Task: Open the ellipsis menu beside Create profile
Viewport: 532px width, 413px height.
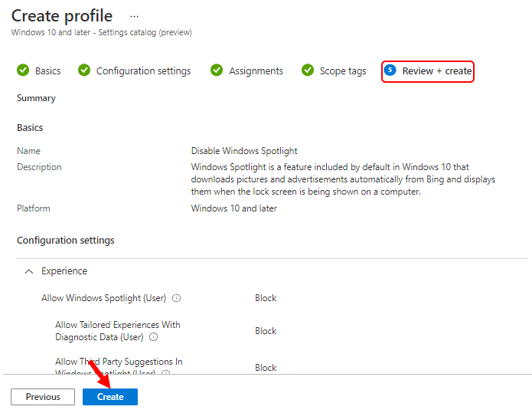Action: tap(135, 16)
